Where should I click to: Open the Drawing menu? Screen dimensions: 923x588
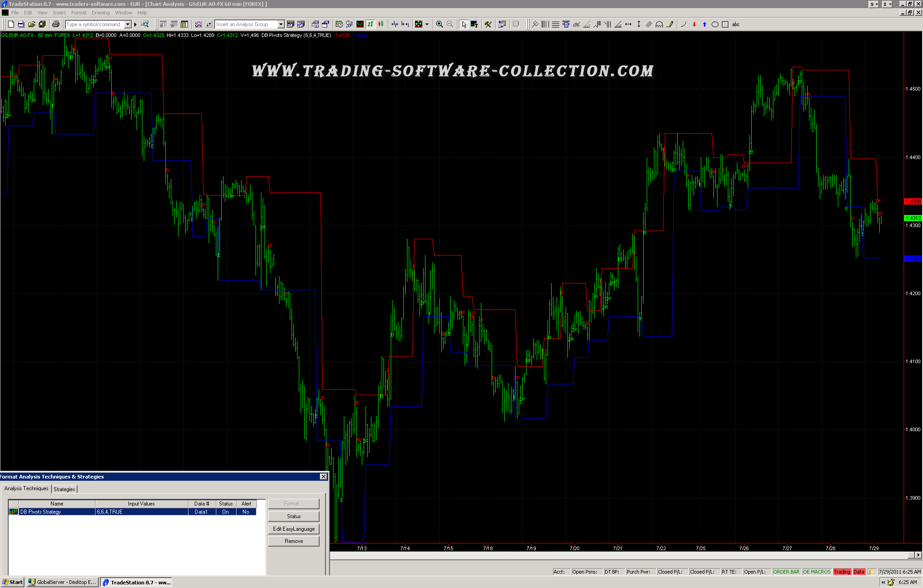[x=101, y=13]
